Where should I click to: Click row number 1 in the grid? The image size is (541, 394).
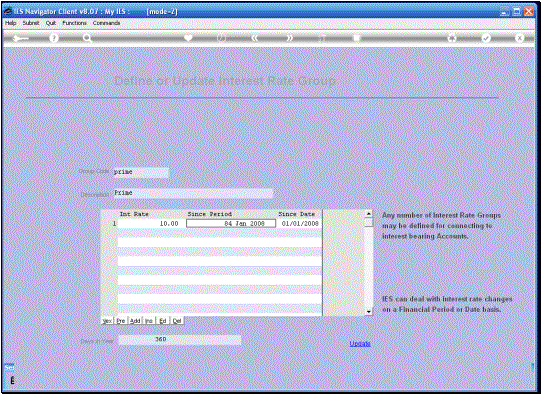point(114,224)
